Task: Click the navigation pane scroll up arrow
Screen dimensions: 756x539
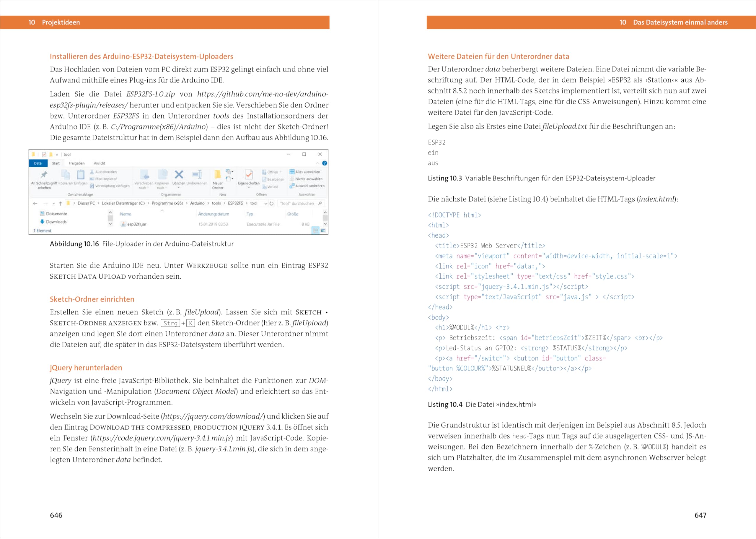Action: (110, 212)
